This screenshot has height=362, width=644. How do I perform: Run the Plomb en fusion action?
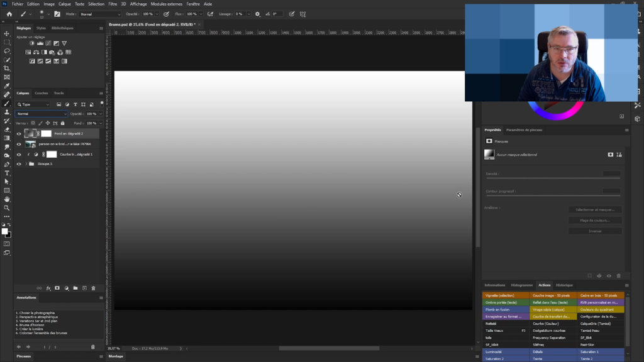point(506,309)
